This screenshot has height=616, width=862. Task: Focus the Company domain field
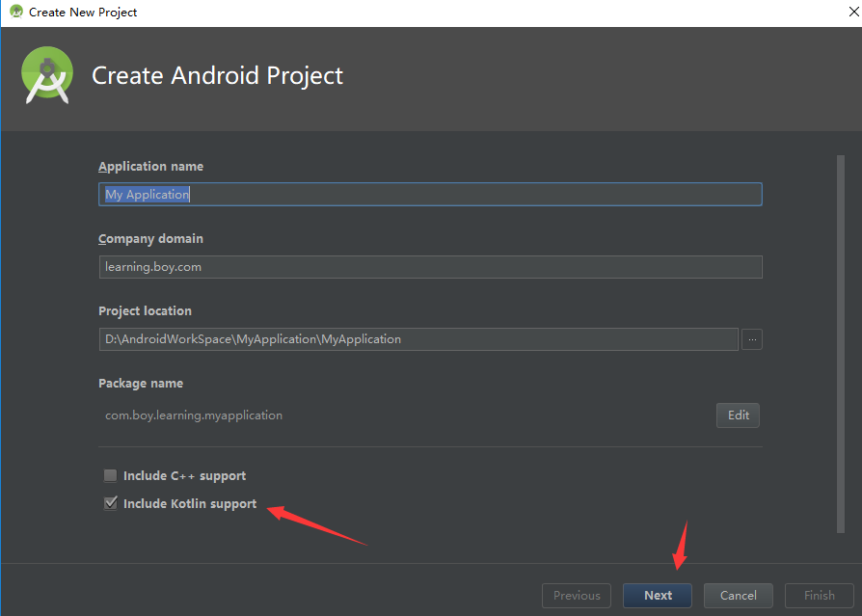point(430,267)
